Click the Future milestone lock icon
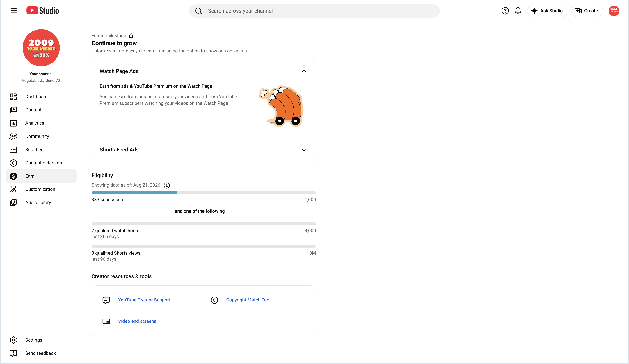 coord(131,35)
